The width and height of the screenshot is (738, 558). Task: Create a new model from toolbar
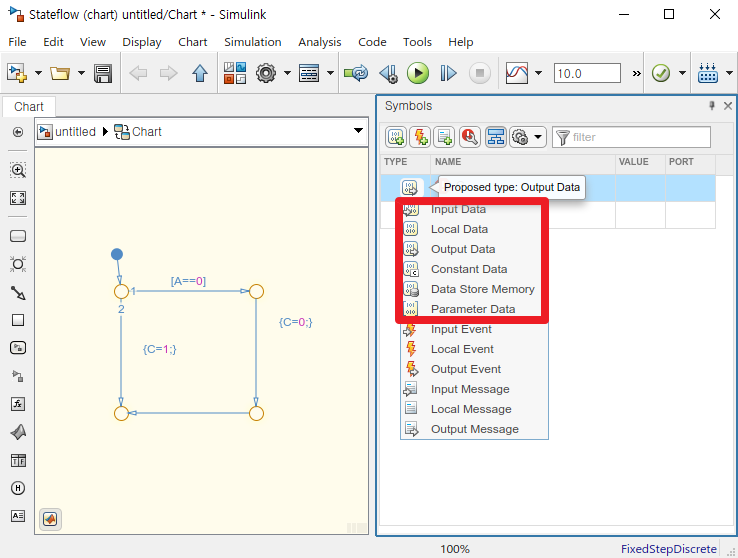pyautogui.click(x=17, y=73)
